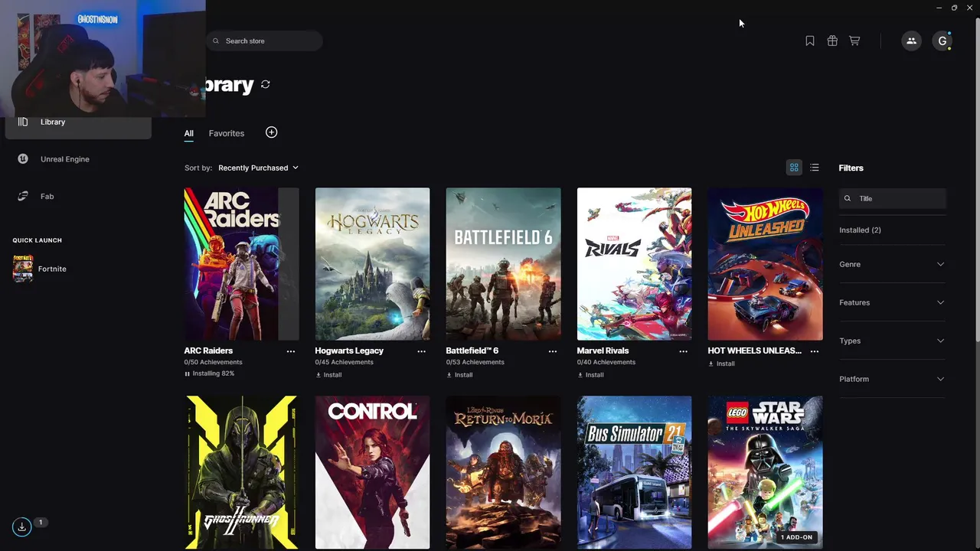The width and height of the screenshot is (980, 551).
Task: Click the vertical scrollbar on the right edge
Action: [x=976, y=180]
